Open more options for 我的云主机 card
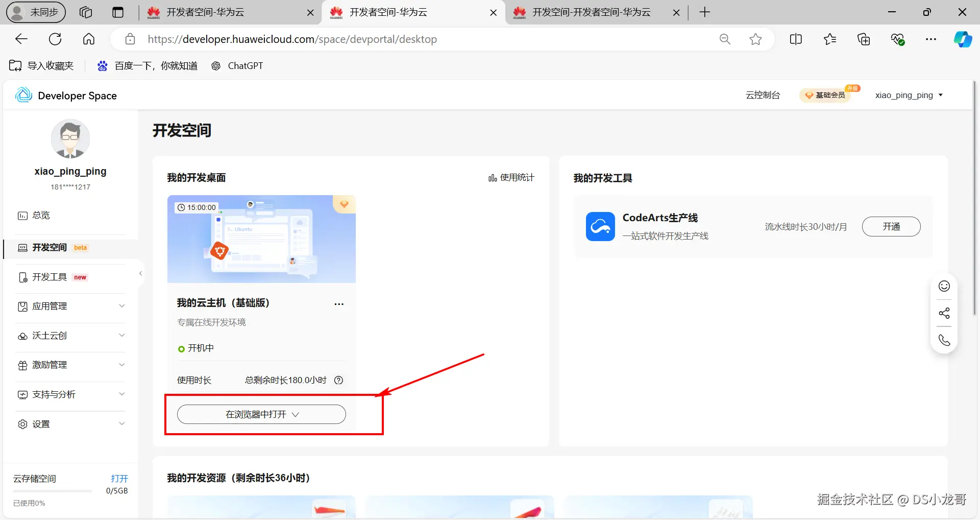Screen dimensions: 980x520 point(339,304)
